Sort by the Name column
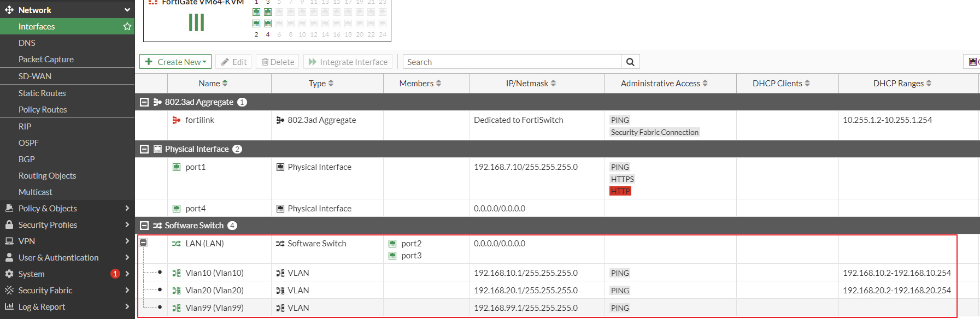 [213, 83]
